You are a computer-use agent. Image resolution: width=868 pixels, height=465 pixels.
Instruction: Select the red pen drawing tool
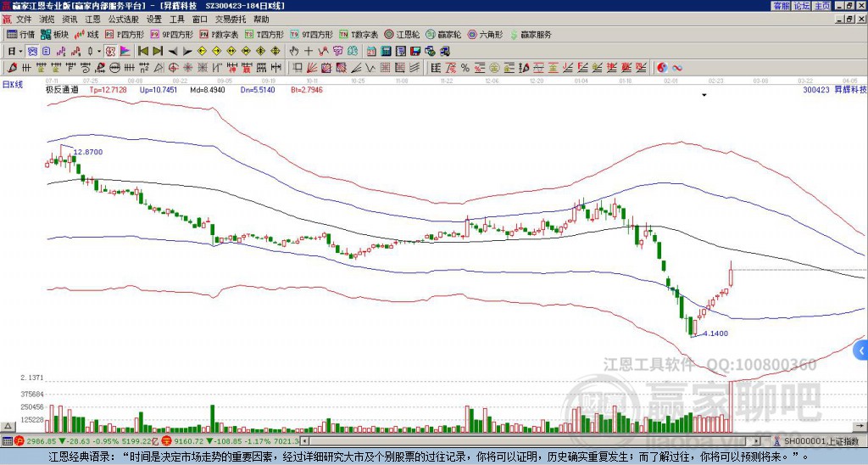(x=12, y=68)
